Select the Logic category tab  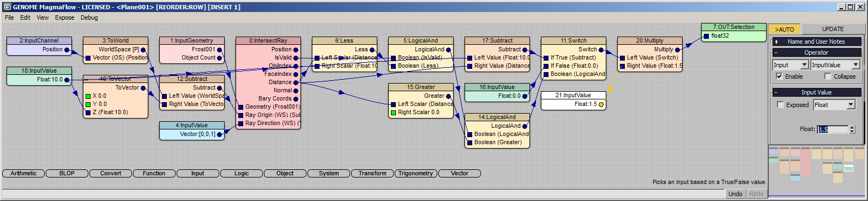click(x=242, y=173)
